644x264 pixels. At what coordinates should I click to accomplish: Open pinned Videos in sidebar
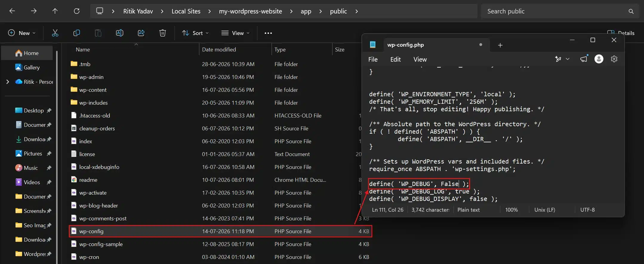(x=28, y=182)
